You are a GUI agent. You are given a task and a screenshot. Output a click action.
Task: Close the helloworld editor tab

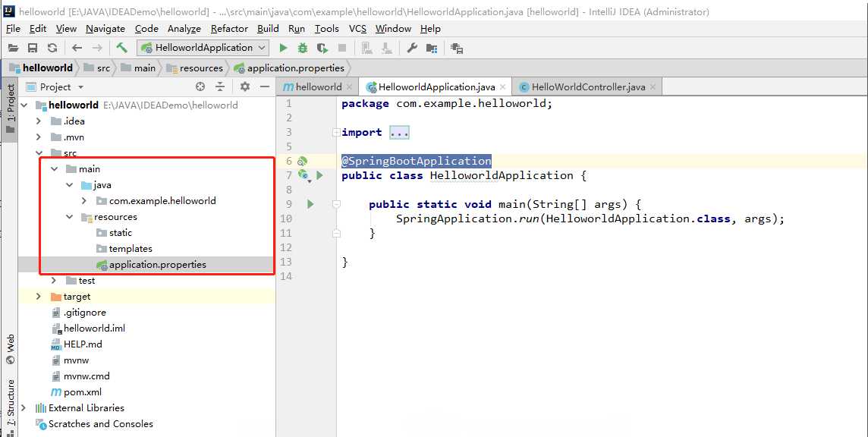tap(349, 87)
